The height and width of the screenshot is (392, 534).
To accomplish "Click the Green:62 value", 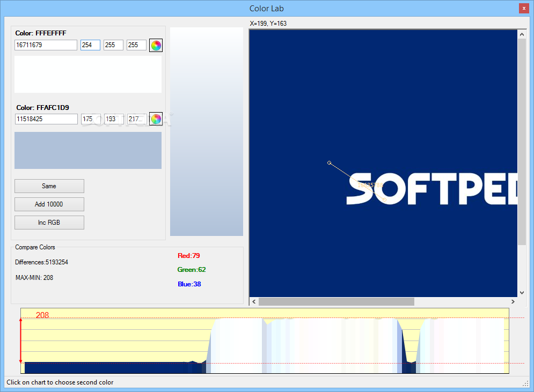I will pos(192,270).
